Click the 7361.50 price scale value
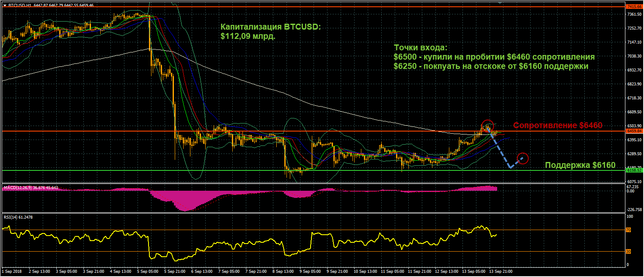 point(633,14)
